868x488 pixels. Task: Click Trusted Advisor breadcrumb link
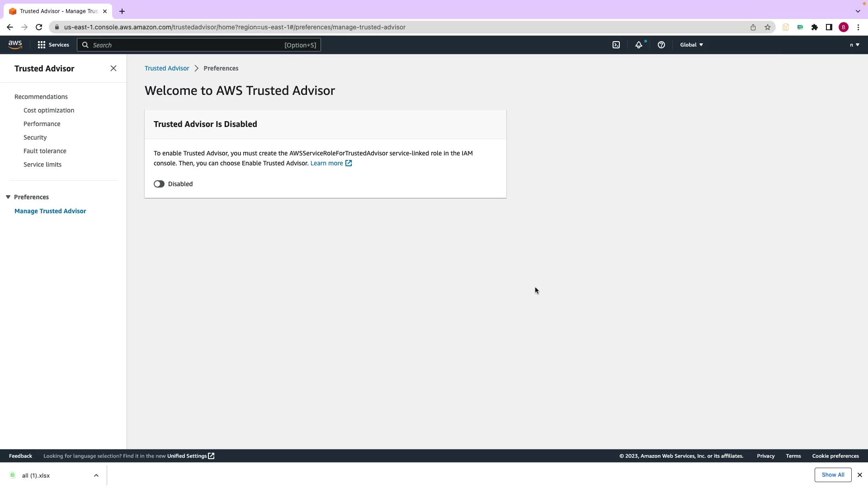tap(167, 68)
